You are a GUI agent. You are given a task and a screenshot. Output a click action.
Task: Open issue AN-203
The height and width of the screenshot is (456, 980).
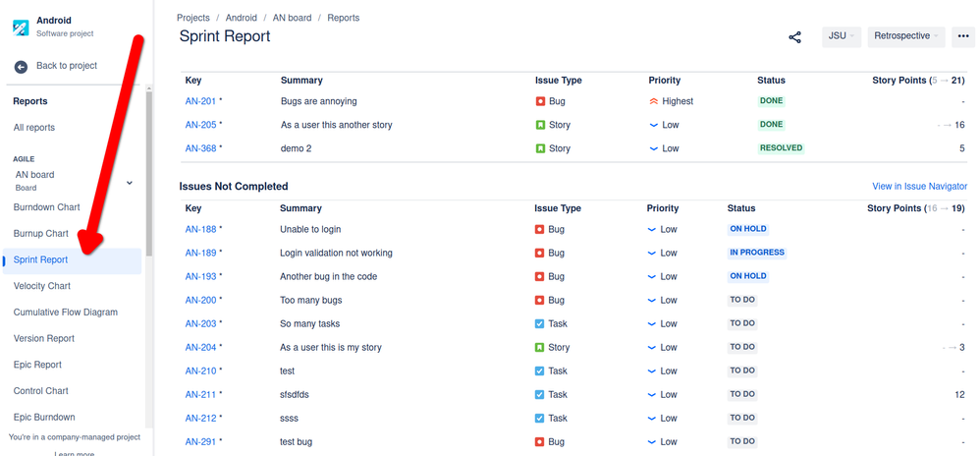click(x=200, y=324)
